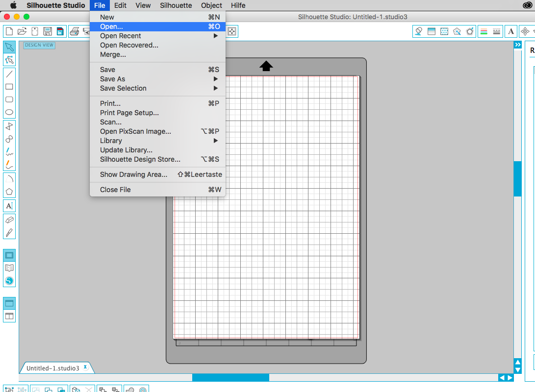Viewport: 535px width, 392px height.
Task: Choose New from the File menu
Action: click(157, 17)
